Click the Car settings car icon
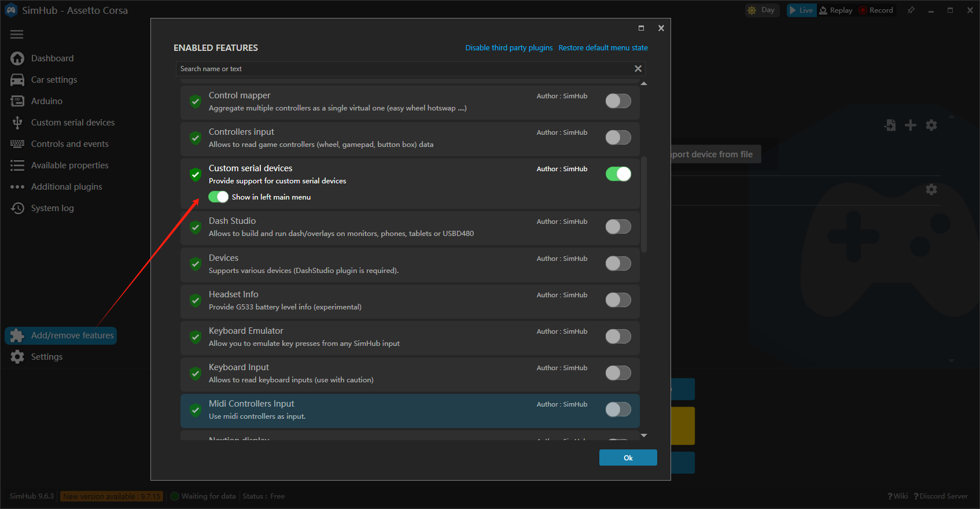980x509 pixels. click(x=17, y=80)
